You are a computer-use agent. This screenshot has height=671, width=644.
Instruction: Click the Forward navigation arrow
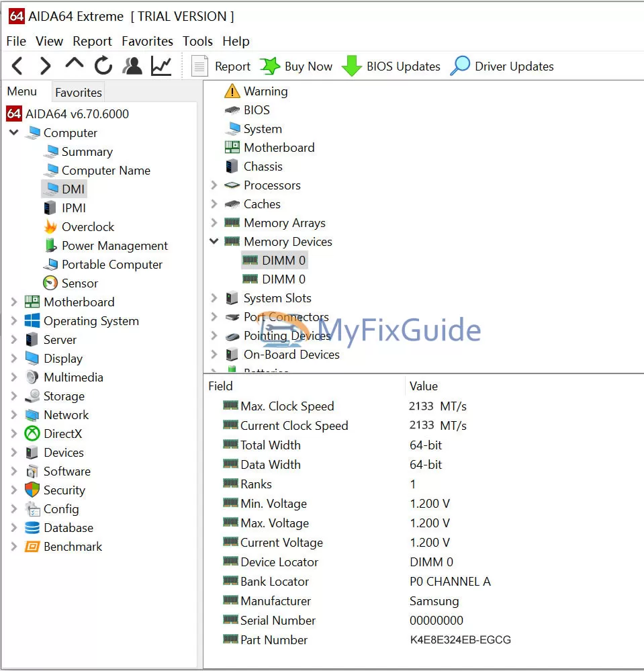(46, 66)
